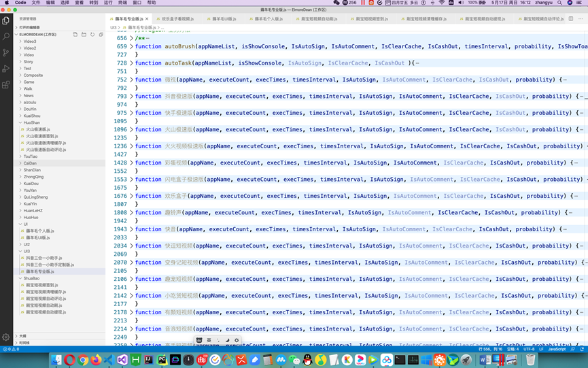Click the Wi-Fi icon in menu bar
The image size is (588, 368).
coord(442,3)
